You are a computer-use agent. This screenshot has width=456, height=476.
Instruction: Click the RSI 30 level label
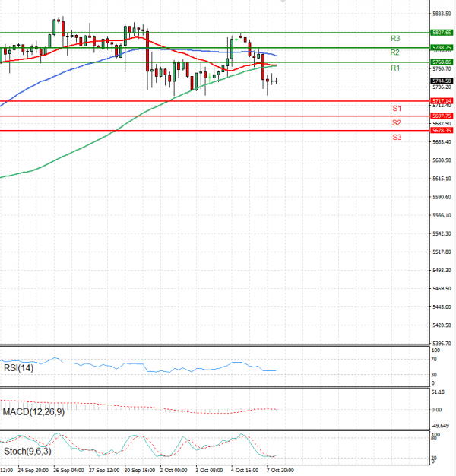coord(434,375)
